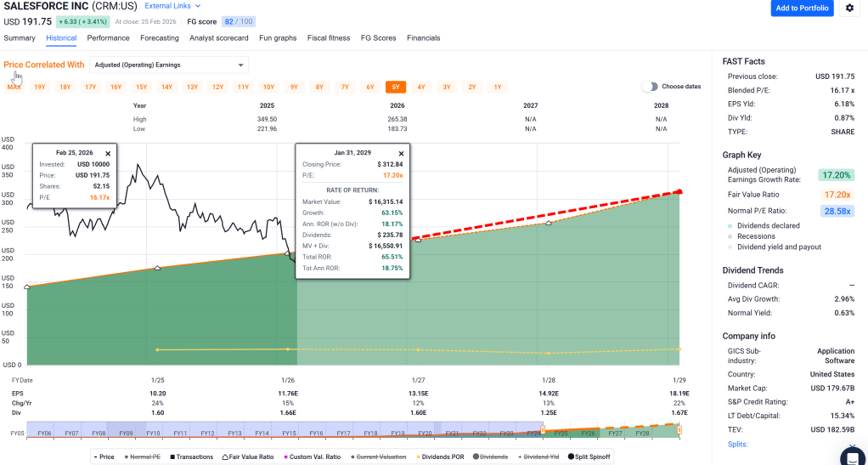Switch to the Forecasting tab

click(x=160, y=38)
